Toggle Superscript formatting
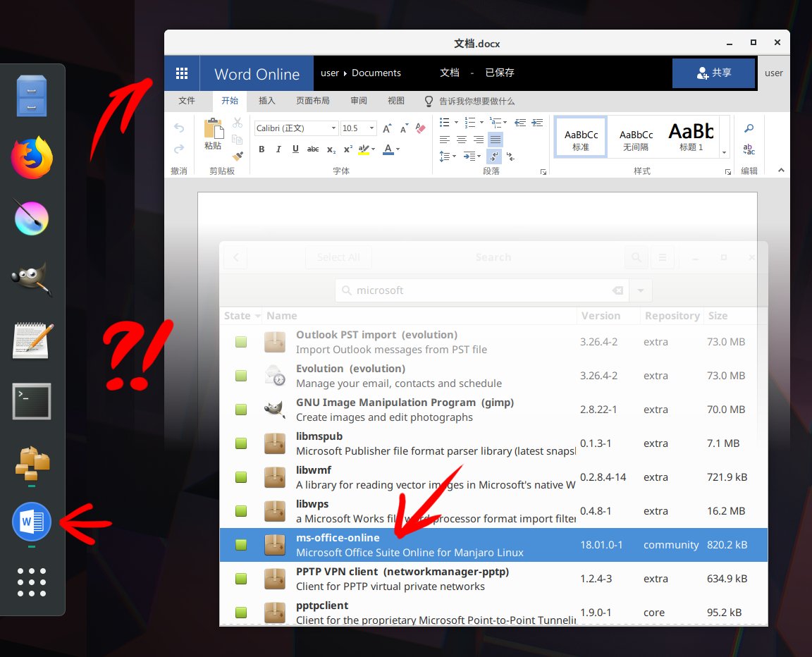This screenshot has width=812, height=657. pos(348,149)
